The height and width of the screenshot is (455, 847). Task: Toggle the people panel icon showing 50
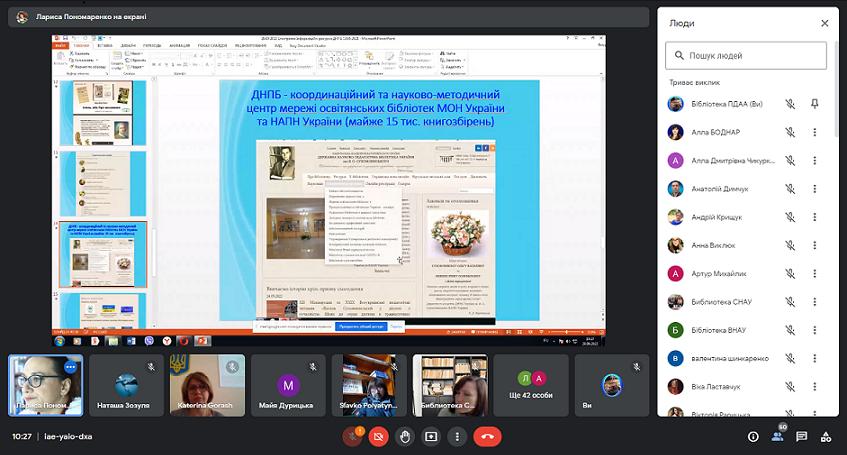(x=778, y=437)
